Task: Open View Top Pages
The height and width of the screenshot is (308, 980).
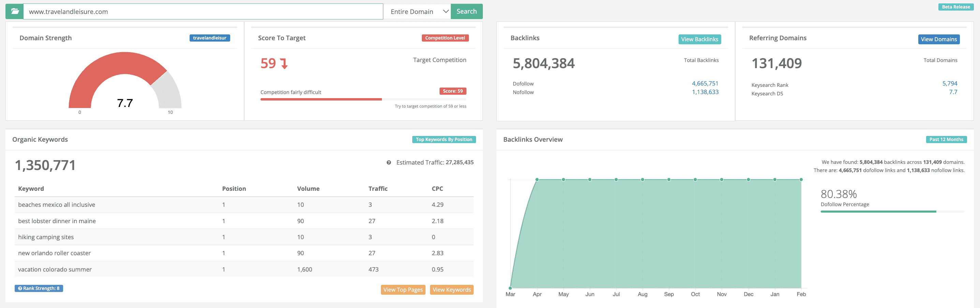Action: point(403,289)
